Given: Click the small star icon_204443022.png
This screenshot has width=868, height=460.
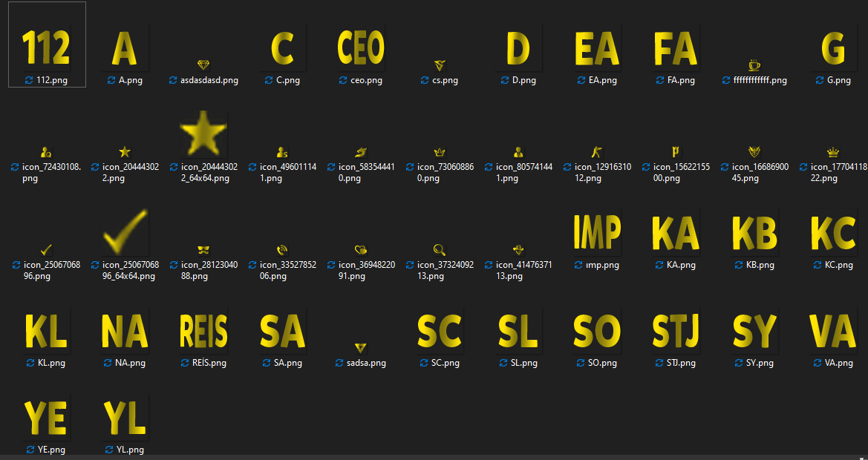Looking at the screenshot, I should tap(125, 151).
